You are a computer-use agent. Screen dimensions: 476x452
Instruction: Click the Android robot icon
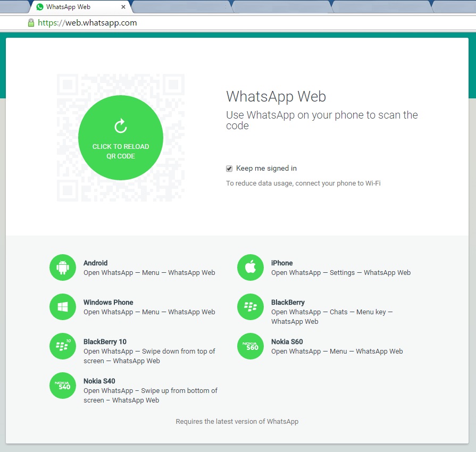coord(63,267)
